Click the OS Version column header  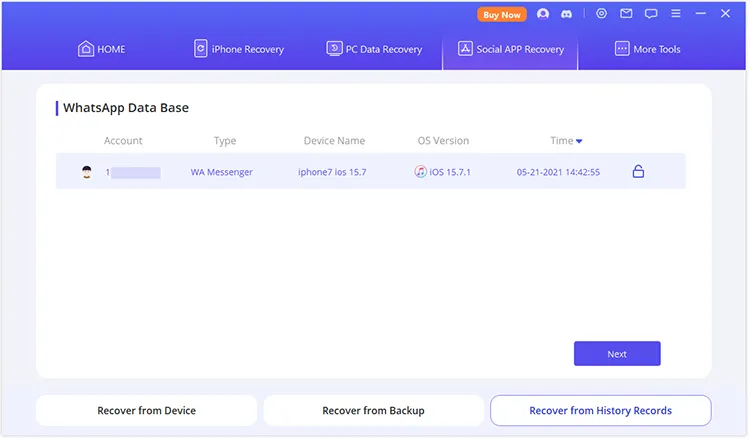click(x=443, y=141)
